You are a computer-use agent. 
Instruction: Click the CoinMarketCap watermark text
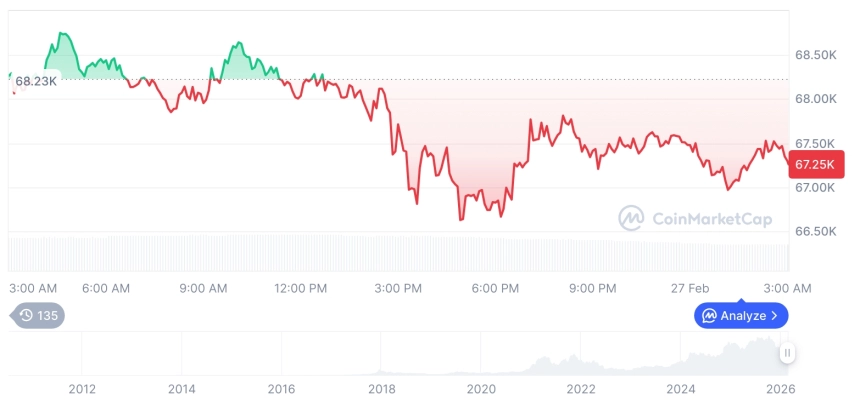[x=712, y=217]
